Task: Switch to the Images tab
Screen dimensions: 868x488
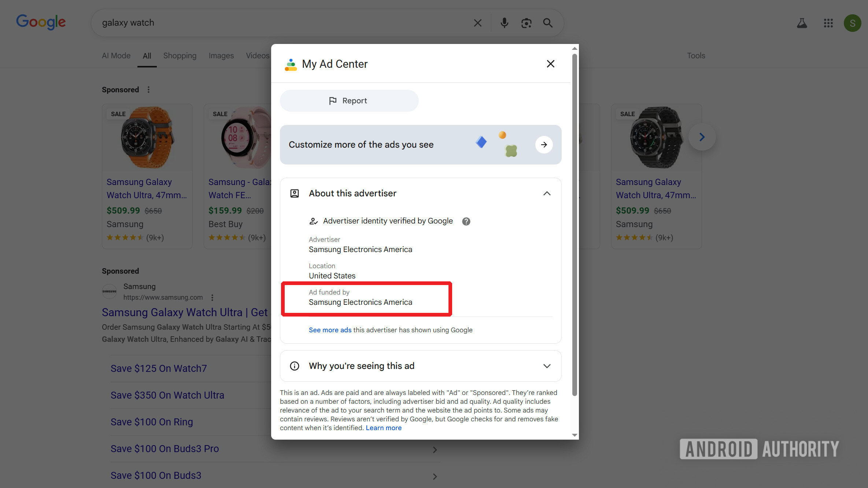Action: pos(221,56)
